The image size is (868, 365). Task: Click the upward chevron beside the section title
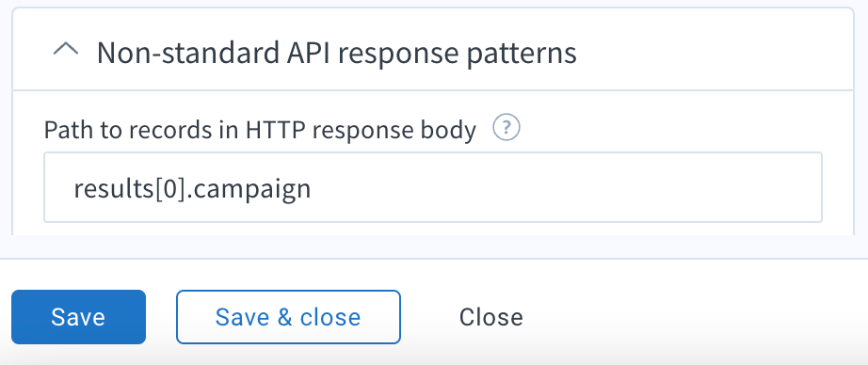pyautogui.click(x=65, y=51)
